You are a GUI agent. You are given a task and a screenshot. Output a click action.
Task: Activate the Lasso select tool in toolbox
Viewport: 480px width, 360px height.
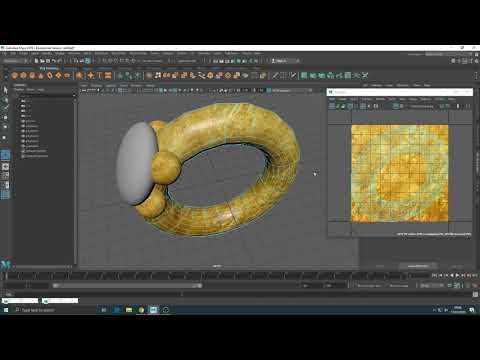(5, 100)
